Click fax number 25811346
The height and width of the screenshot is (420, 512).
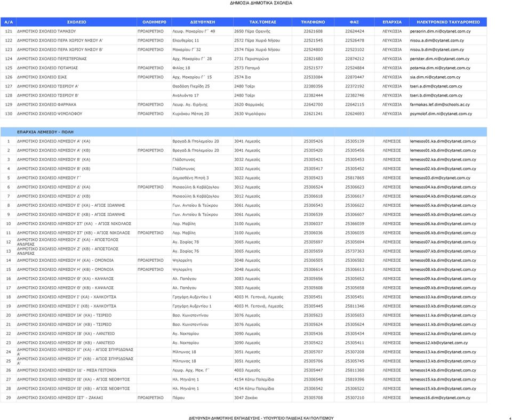pyautogui.click(x=354, y=306)
